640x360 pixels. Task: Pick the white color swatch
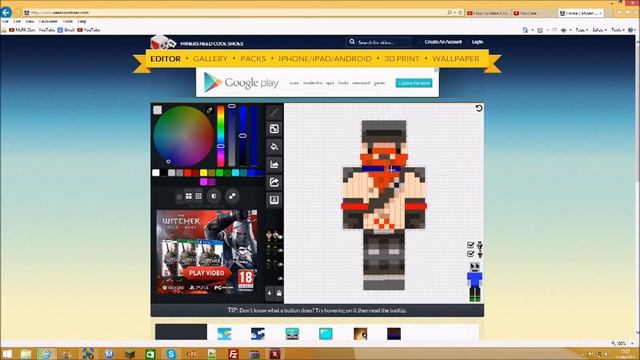[156, 173]
